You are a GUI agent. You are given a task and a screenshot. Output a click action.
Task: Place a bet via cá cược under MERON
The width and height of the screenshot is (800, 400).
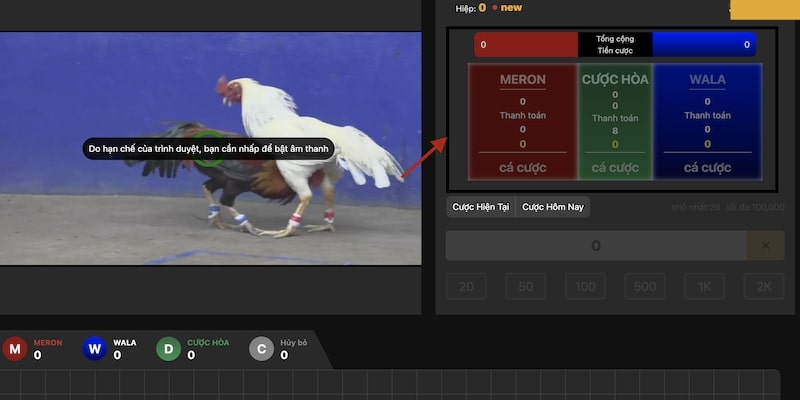[x=522, y=167]
